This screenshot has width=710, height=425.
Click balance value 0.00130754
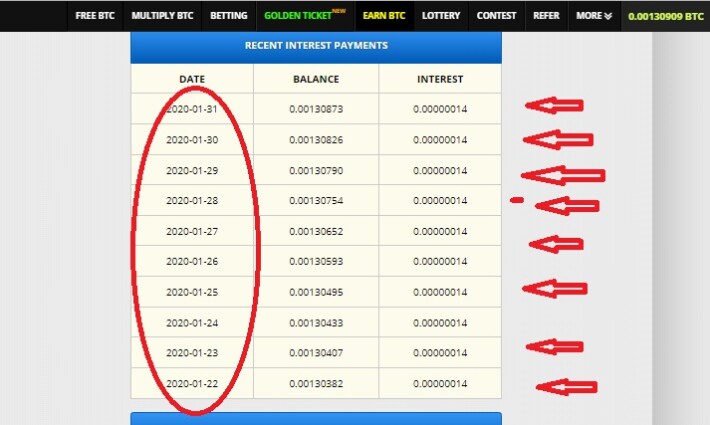[316, 201]
